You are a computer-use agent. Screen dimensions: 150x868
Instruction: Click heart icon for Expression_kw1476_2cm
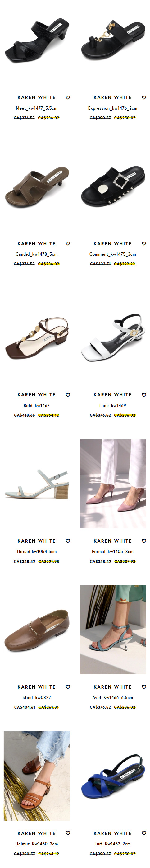pyautogui.click(x=144, y=97)
